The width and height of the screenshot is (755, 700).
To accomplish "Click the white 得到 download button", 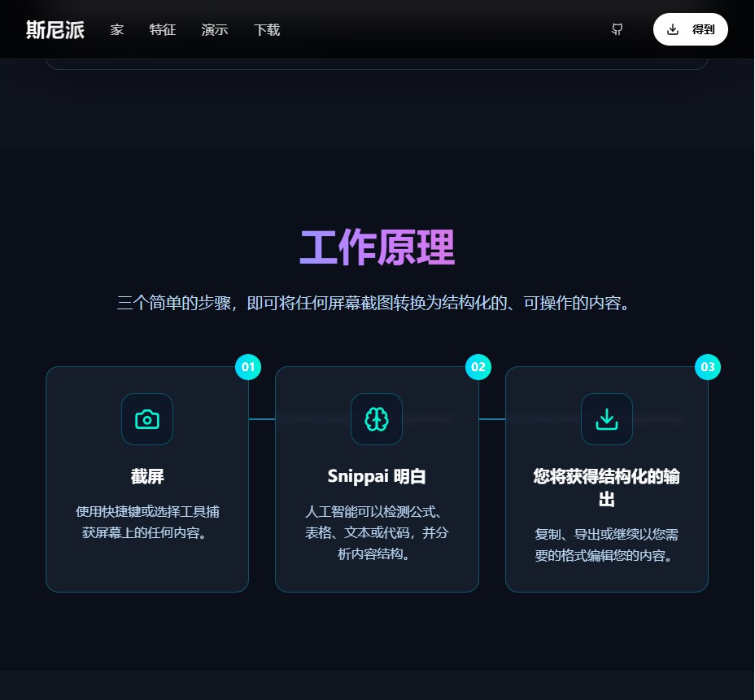I will tap(691, 29).
